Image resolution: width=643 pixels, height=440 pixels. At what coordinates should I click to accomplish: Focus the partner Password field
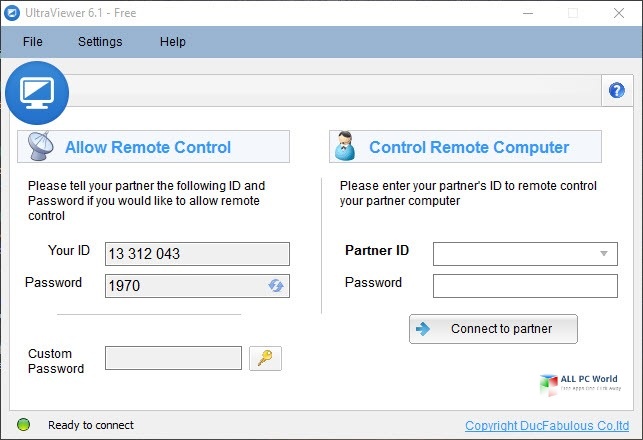(x=525, y=286)
